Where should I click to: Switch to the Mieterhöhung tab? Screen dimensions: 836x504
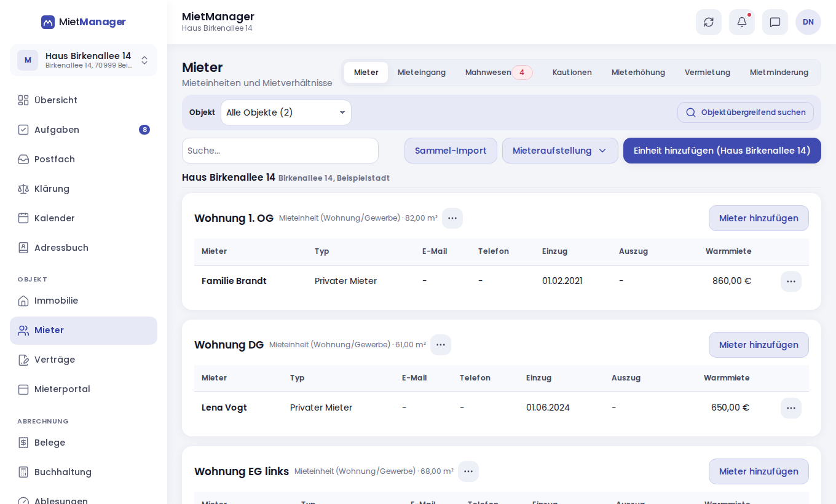[x=638, y=73]
